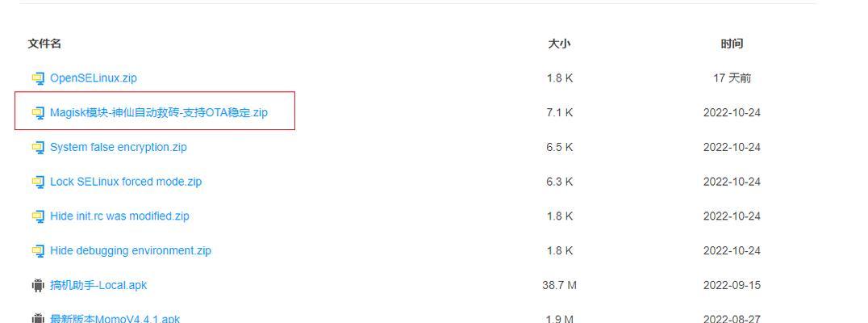The image size is (868, 323).
Task: Open Lock SELinux forced mode.zip link
Action: pyautogui.click(x=126, y=182)
